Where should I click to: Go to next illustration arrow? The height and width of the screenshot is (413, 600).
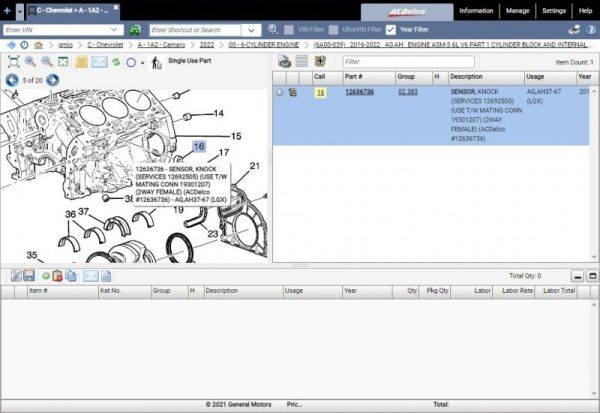pos(53,79)
